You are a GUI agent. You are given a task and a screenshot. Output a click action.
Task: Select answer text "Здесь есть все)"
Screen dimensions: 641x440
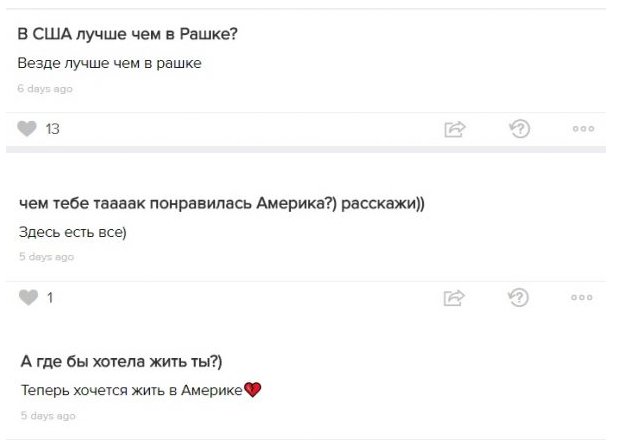click(x=73, y=232)
